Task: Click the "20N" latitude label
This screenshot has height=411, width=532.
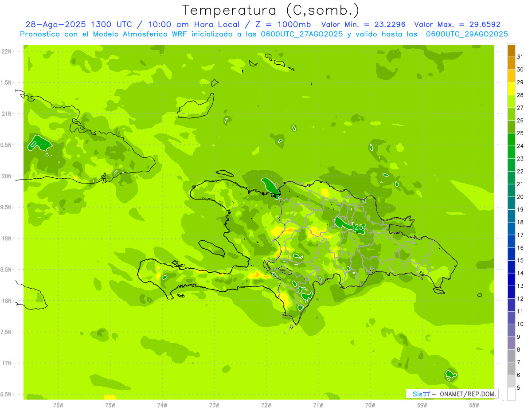Action: 7,176
